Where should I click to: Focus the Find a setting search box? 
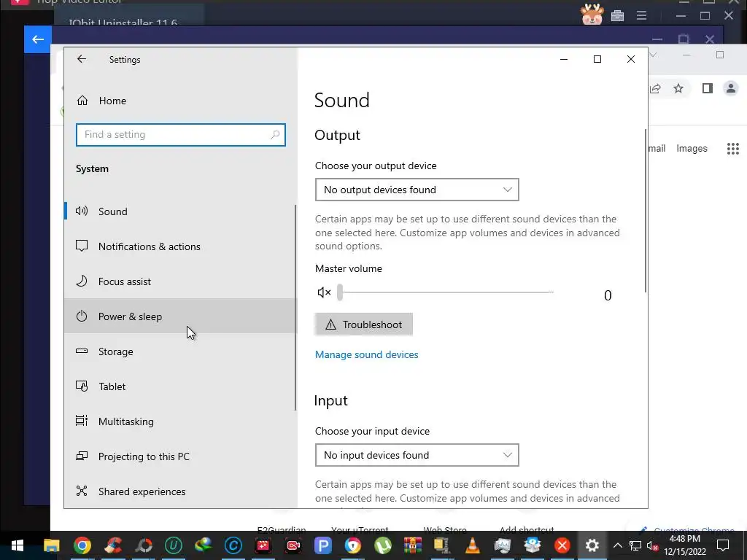[x=181, y=135]
